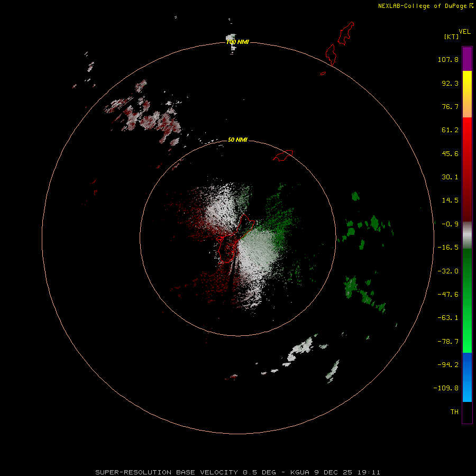Click the Super-Resolution Base Velocity caption

[x=237, y=472]
